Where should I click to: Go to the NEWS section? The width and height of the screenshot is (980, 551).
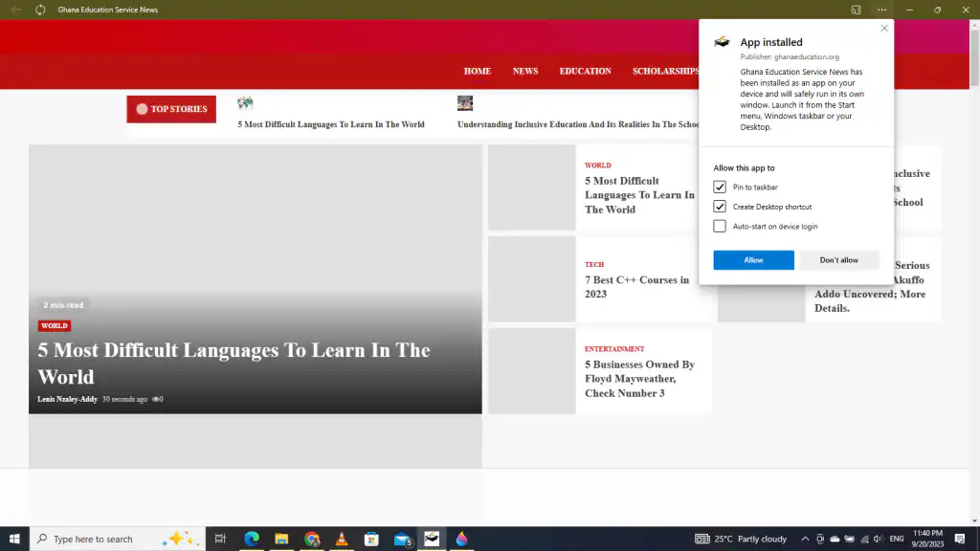pos(524,71)
